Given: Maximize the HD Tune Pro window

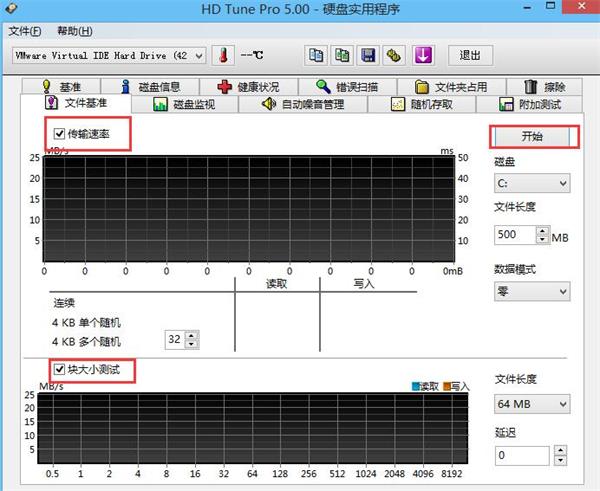Looking at the screenshot, I should click(x=550, y=6).
